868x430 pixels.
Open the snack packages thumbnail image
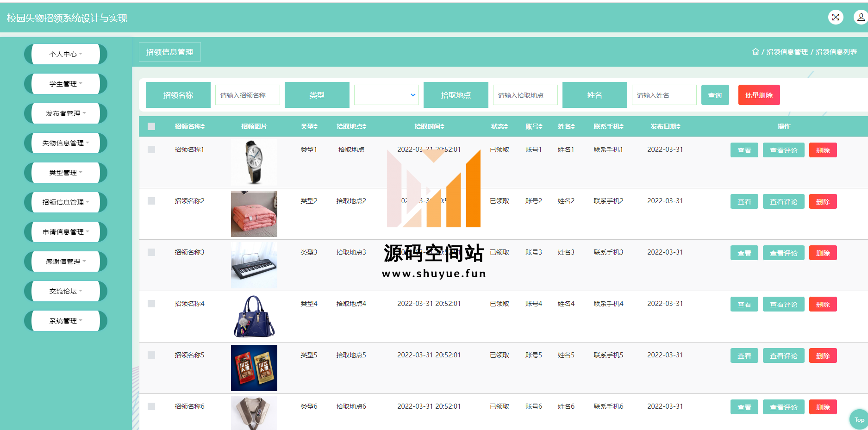click(254, 368)
